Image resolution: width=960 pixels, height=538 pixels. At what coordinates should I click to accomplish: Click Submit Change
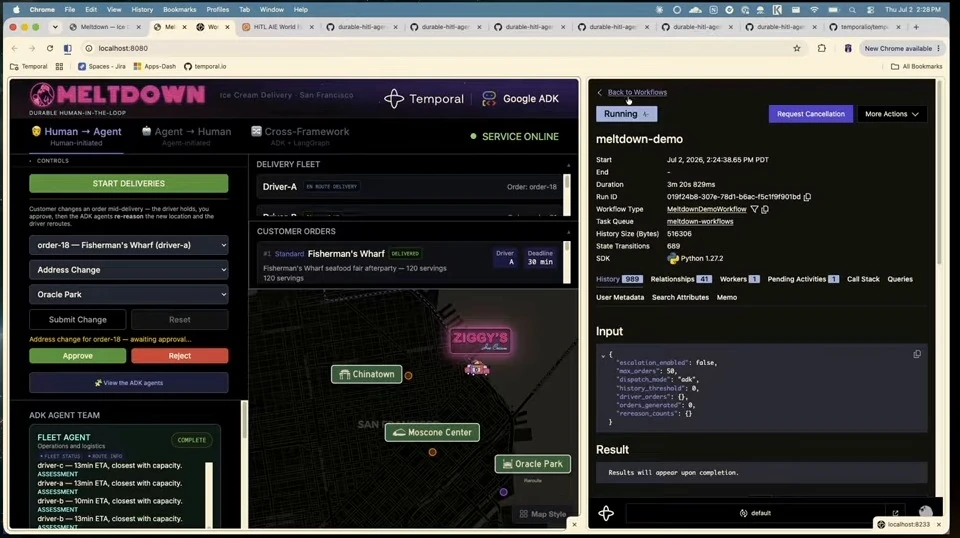coord(78,319)
